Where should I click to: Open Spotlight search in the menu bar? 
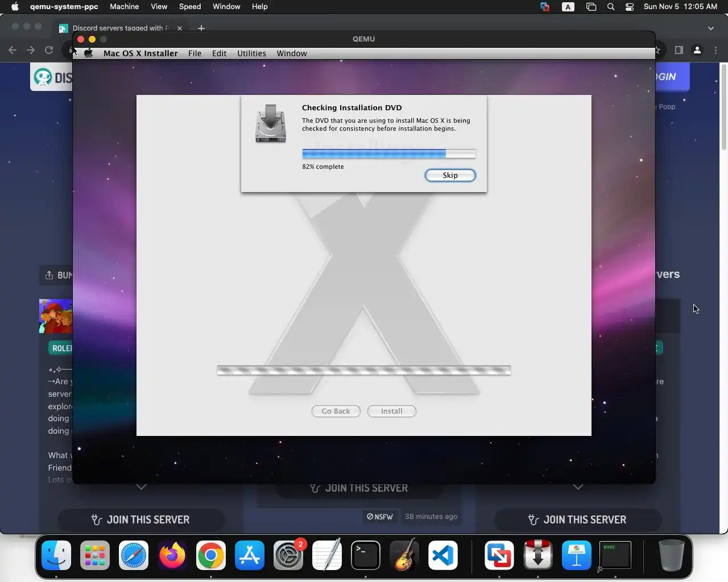[x=611, y=7]
